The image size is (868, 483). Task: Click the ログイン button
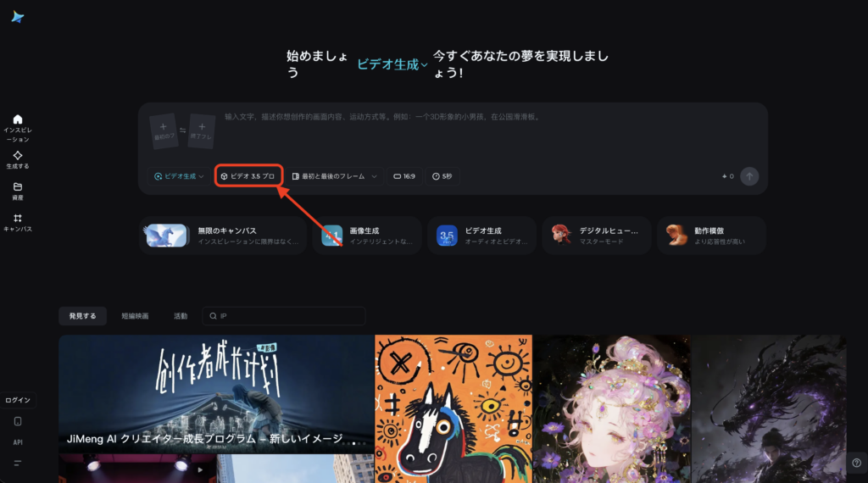(18, 399)
